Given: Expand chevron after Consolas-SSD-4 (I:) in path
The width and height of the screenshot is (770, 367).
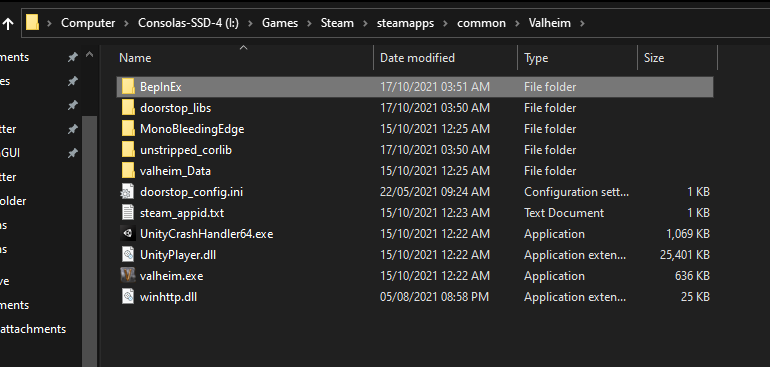Looking at the screenshot, I should (250, 23).
